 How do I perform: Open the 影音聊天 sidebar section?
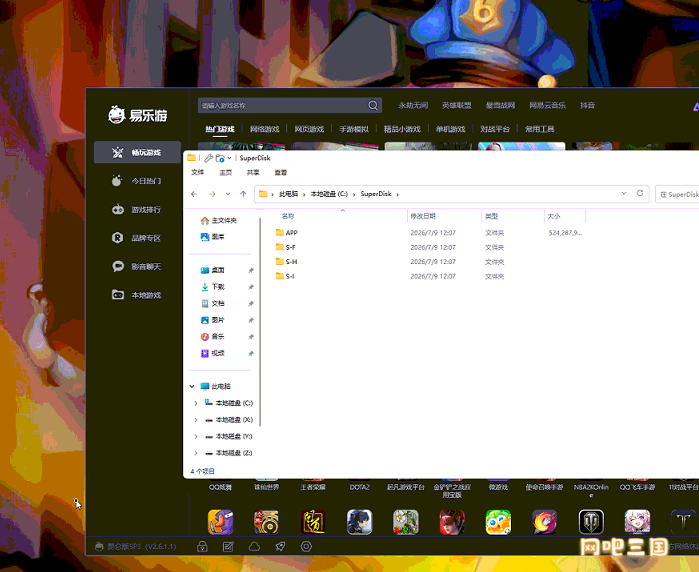pos(137,267)
